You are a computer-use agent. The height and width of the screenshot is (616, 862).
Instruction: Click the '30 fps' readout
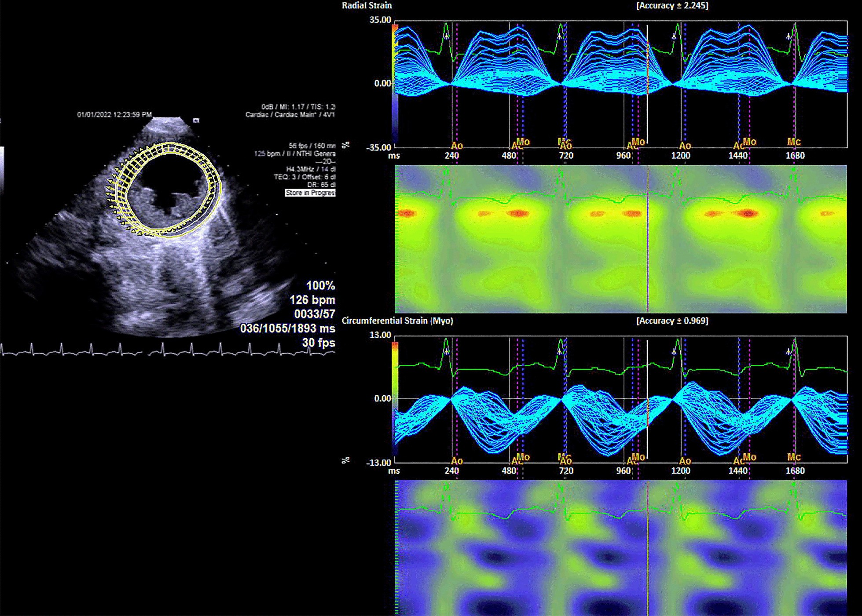coord(318,343)
